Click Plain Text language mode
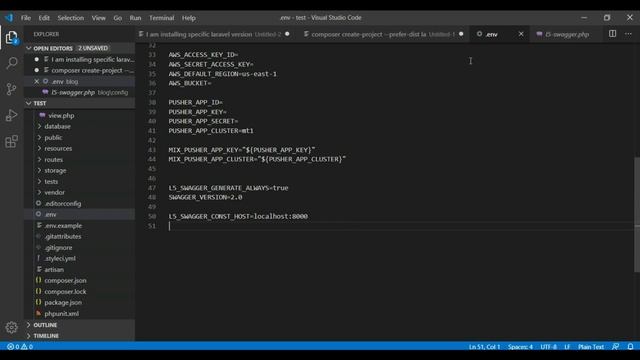The height and width of the screenshot is (360, 640). (x=591, y=347)
